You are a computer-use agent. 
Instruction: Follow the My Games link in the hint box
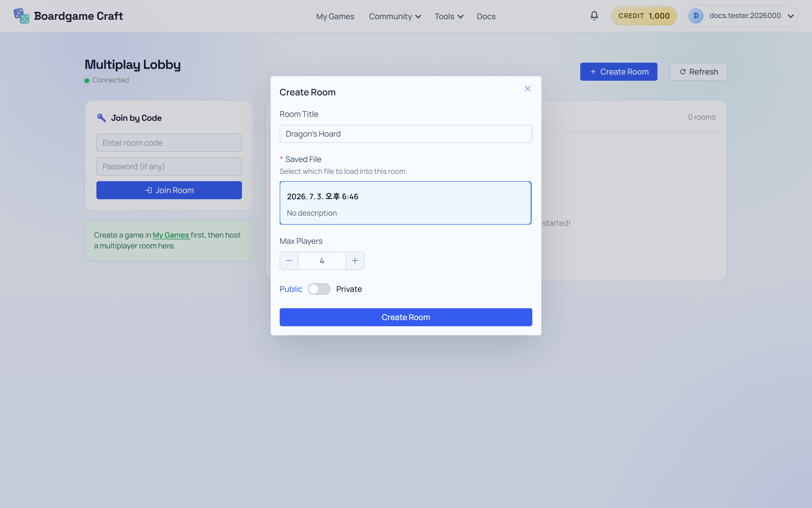coord(171,235)
